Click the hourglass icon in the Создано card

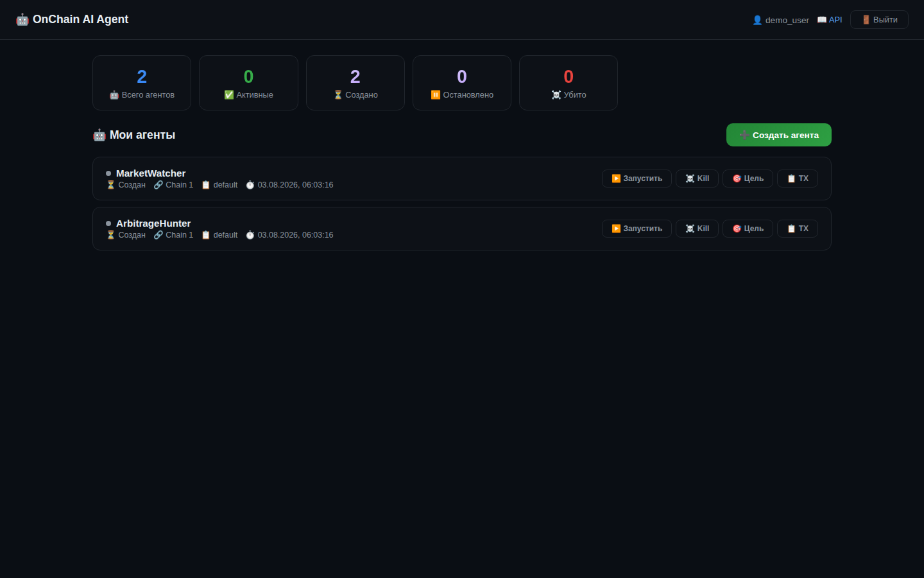click(338, 95)
